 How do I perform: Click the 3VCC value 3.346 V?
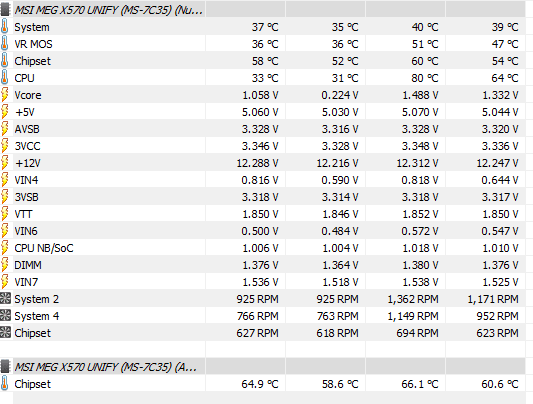pos(260,146)
